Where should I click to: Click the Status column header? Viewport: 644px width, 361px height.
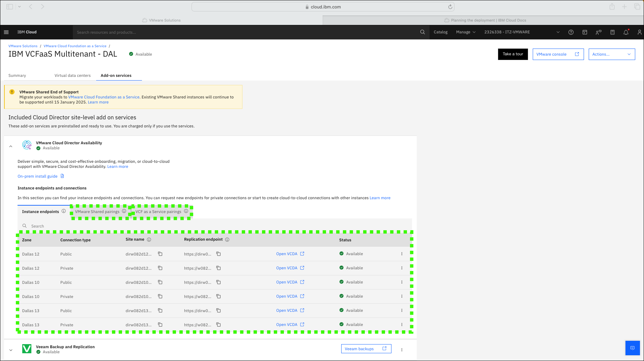tap(345, 240)
